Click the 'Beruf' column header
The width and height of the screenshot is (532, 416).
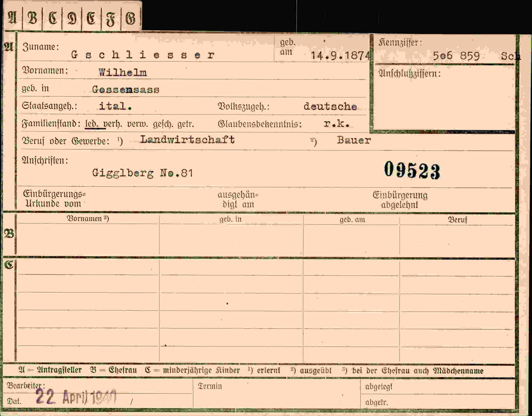point(458,220)
